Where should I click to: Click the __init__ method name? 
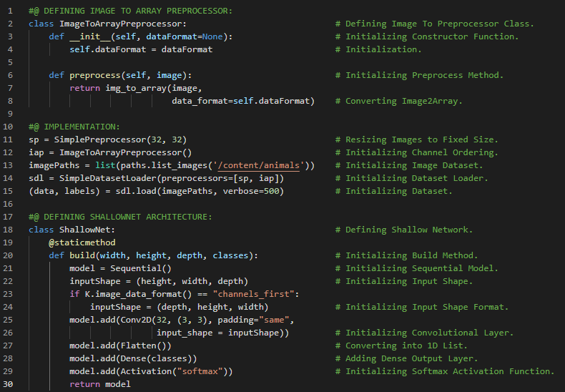coord(92,36)
